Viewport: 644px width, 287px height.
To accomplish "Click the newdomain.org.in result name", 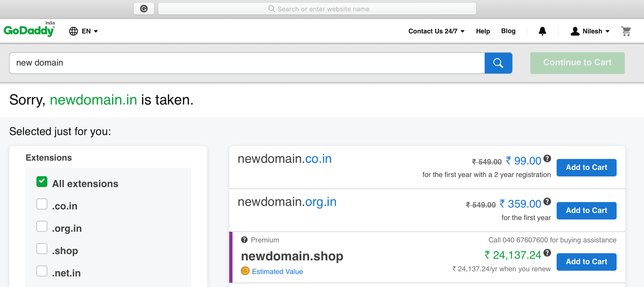I will tap(287, 202).
